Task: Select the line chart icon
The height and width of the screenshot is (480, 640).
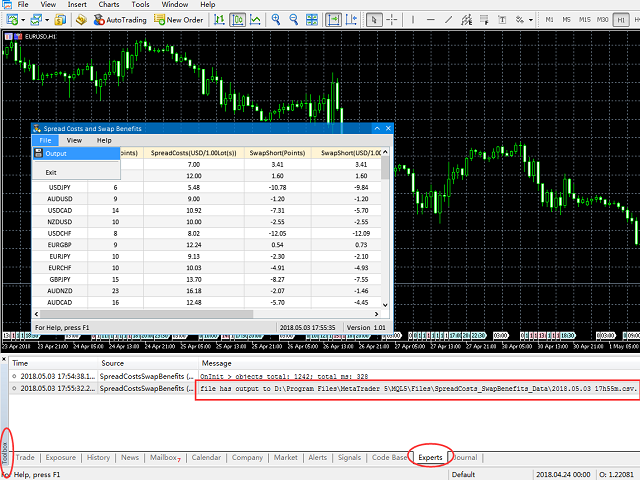Action: click(x=254, y=19)
